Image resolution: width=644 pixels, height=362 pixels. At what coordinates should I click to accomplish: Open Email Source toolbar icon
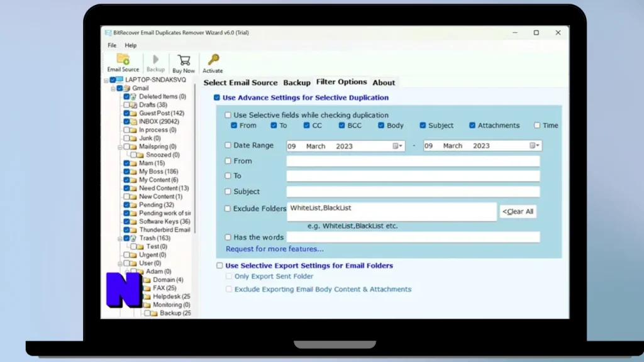coord(123,60)
